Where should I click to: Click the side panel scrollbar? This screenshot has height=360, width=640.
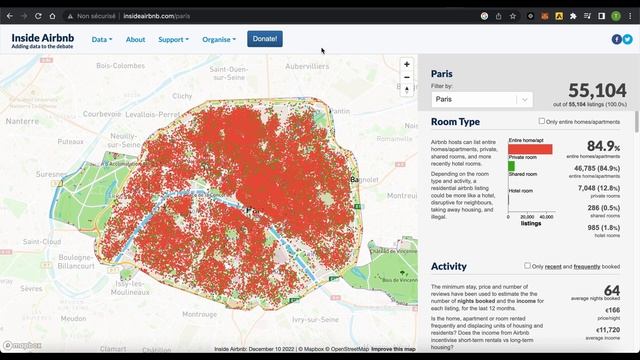click(x=637, y=121)
